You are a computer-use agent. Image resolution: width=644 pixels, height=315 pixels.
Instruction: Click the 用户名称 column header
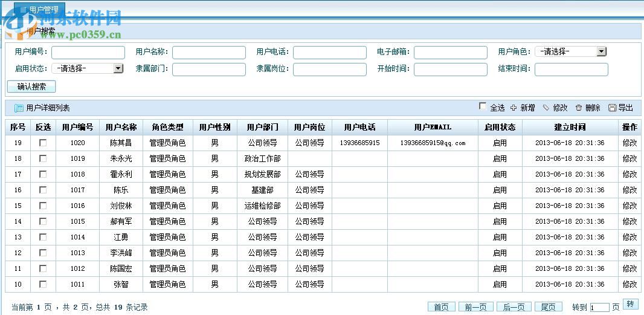[x=121, y=127]
